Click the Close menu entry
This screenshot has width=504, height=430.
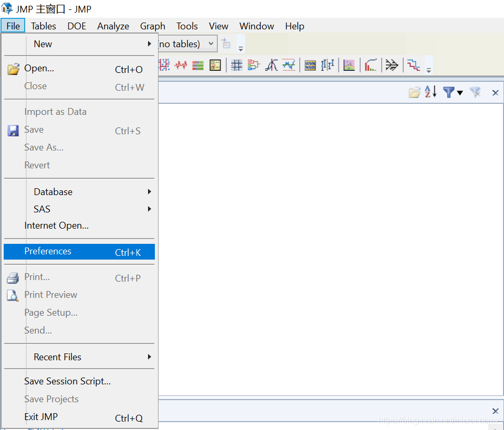tap(79, 86)
